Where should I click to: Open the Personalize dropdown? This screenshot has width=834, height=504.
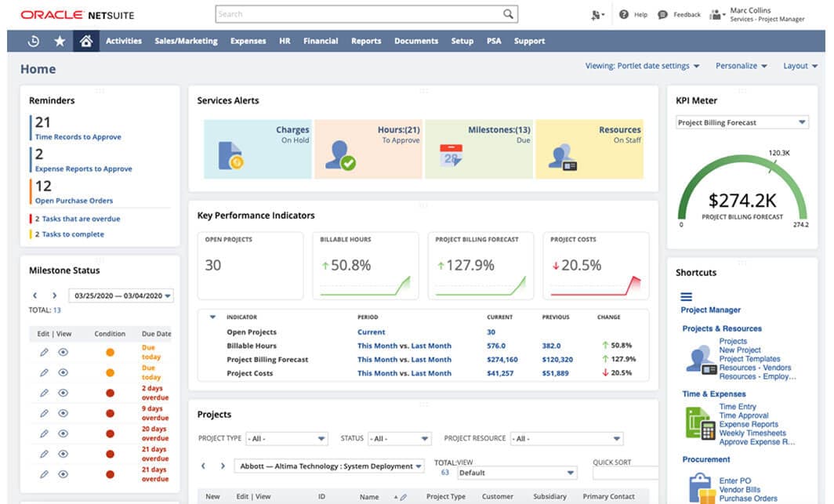coord(742,66)
